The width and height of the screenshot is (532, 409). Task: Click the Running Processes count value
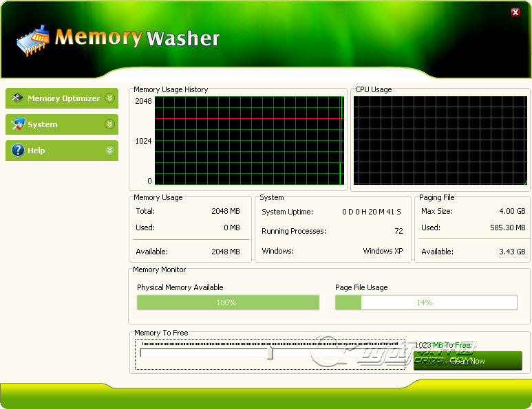coord(398,232)
